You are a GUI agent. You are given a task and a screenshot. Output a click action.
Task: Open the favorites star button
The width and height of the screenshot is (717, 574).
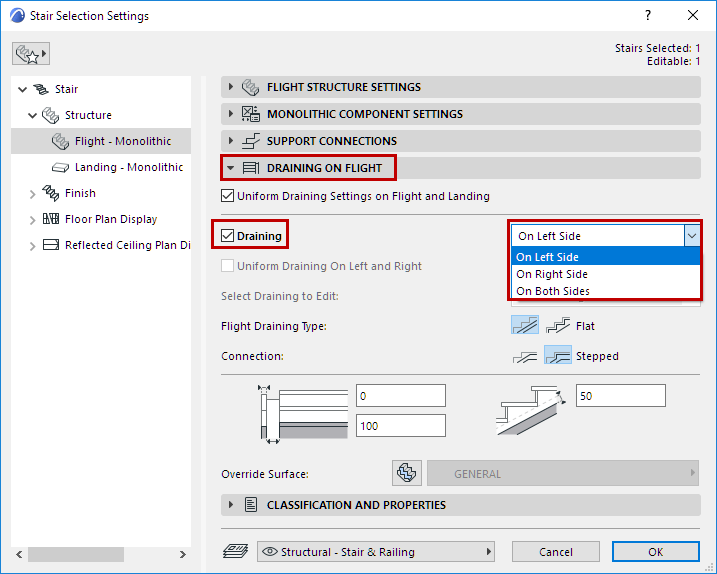tap(30, 54)
